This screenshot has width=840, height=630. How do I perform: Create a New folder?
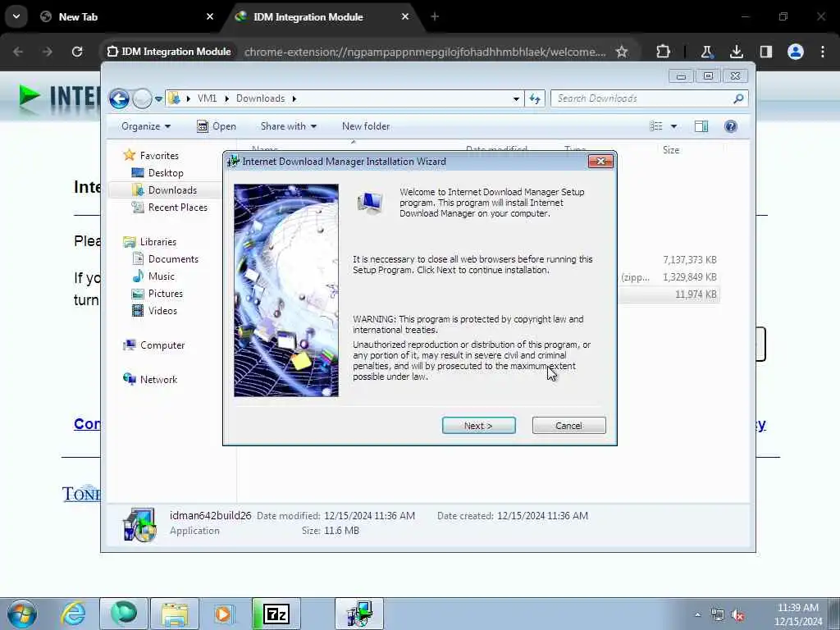point(366,126)
